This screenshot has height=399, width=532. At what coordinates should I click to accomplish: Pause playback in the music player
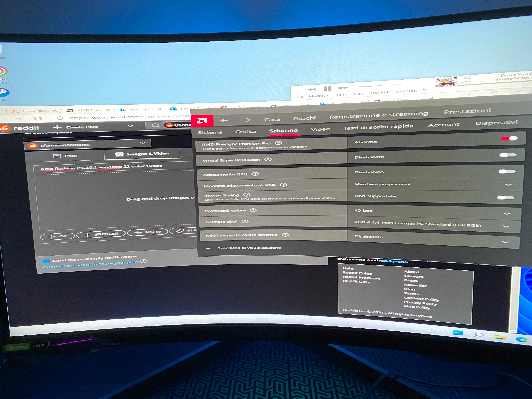pos(327,89)
